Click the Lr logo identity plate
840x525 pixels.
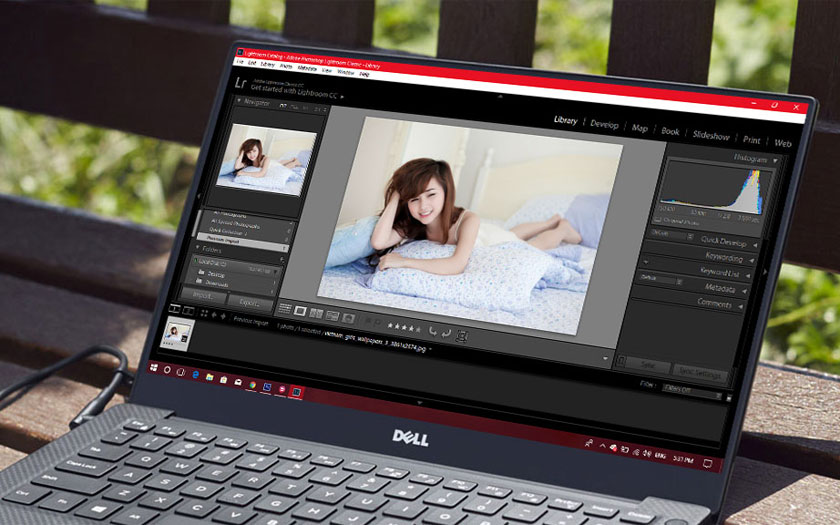coord(241,84)
